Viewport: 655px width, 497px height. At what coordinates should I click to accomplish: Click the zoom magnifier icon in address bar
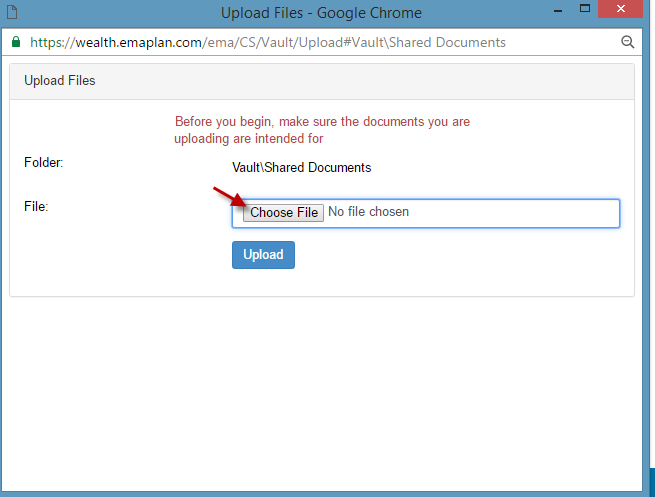[x=627, y=42]
